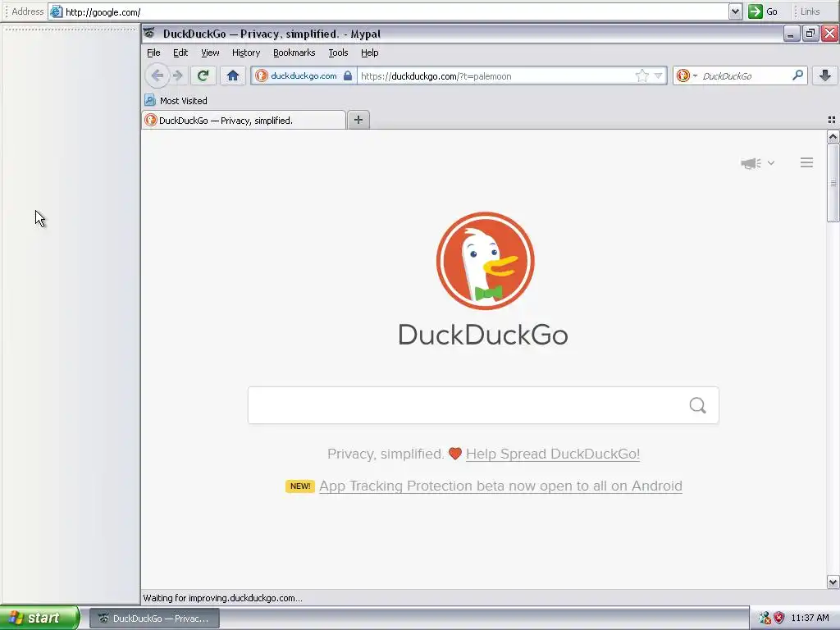Click the 11:37 AM clock
840x630 pixels.
810,618
